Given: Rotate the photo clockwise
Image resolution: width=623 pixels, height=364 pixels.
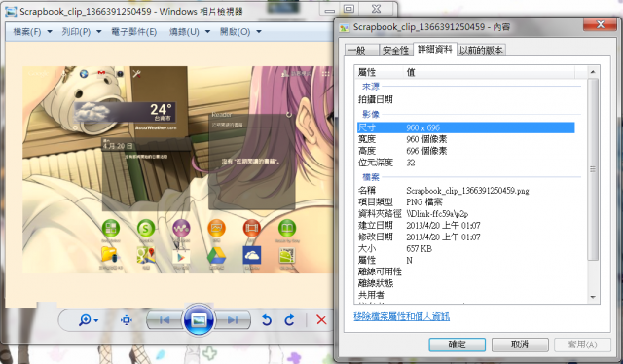Looking at the screenshot, I should coord(290,320).
